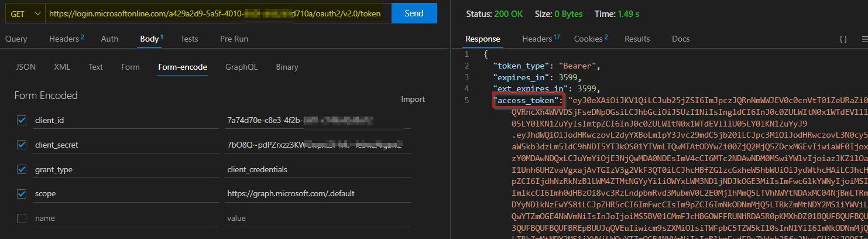The image size is (868, 239).
Task: Uncheck the scope parameter
Action: 22,193
